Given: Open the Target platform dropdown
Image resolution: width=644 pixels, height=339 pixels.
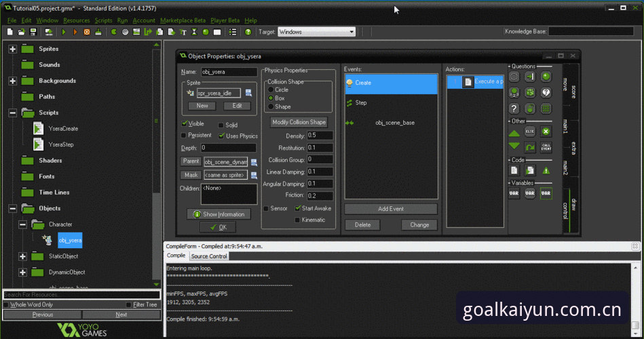Looking at the screenshot, I should (317, 32).
